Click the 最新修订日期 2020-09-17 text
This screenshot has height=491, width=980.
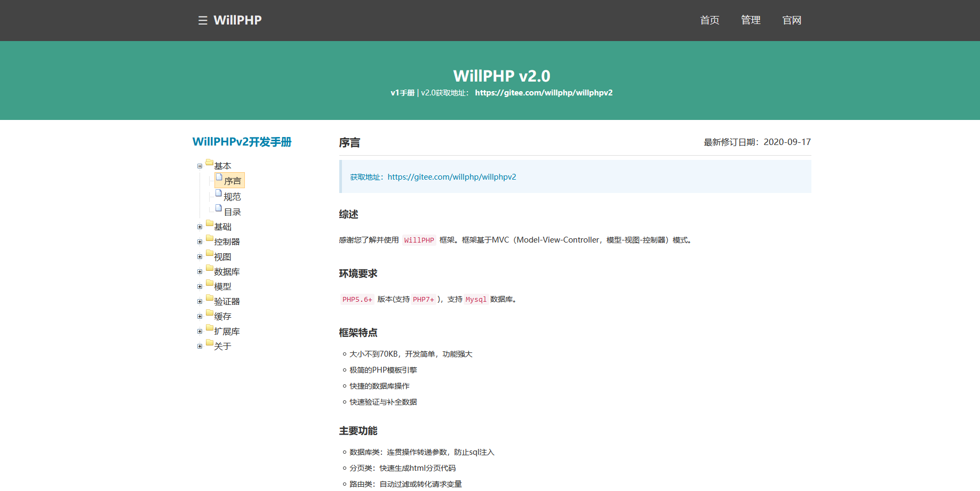pyautogui.click(x=757, y=142)
